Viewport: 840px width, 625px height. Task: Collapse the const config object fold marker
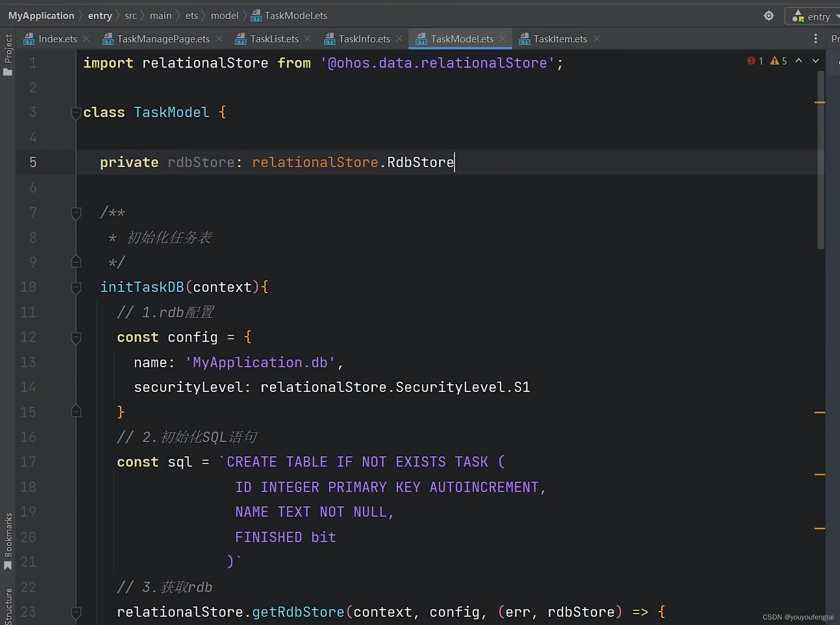coord(76,338)
